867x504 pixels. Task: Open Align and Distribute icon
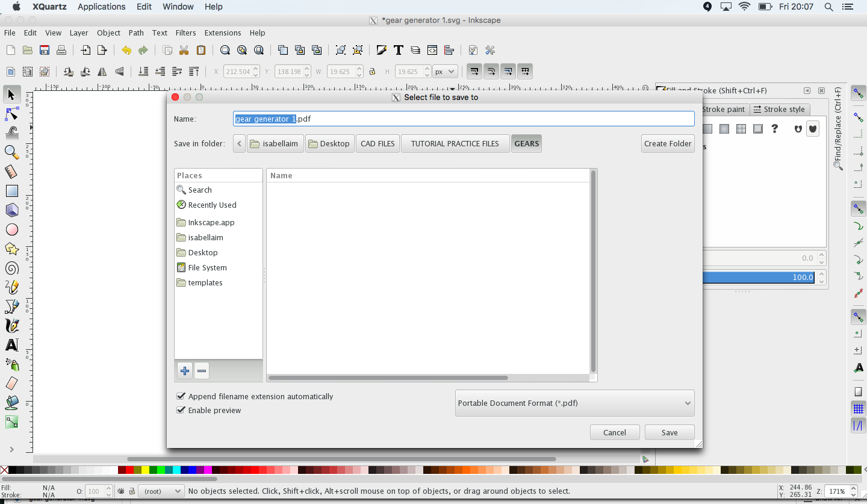click(449, 50)
